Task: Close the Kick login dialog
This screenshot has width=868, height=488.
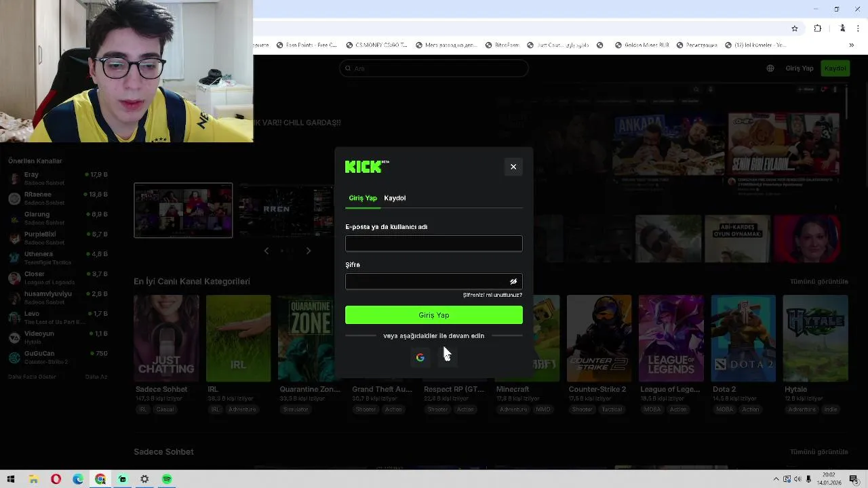Action: tap(513, 167)
